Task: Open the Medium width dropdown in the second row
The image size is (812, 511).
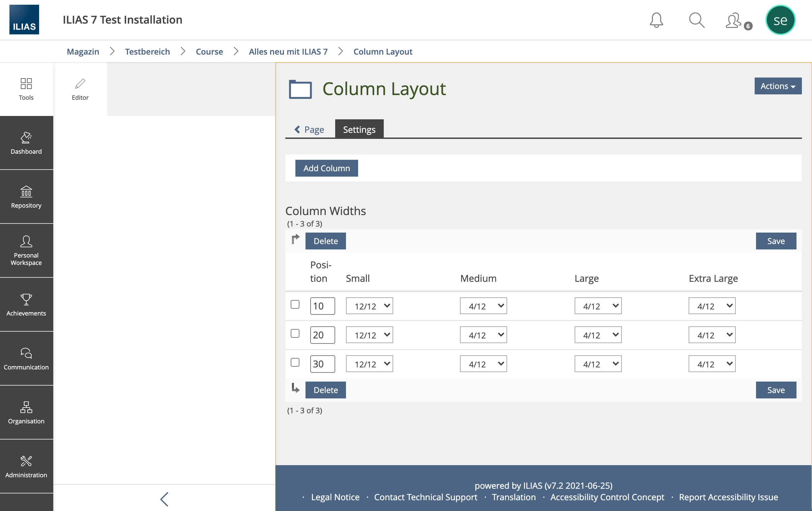Action: coord(483,335)
